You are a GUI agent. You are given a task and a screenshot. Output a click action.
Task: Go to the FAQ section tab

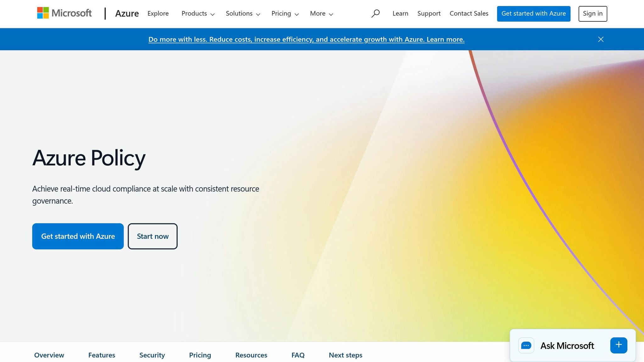coord(298,355)
